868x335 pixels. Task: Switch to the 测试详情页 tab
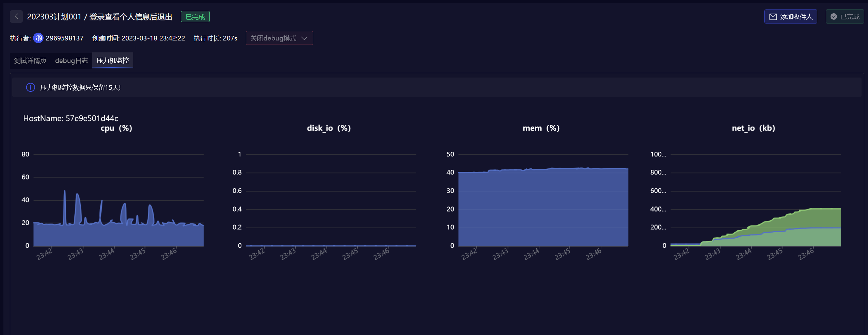tap(30, 60)
